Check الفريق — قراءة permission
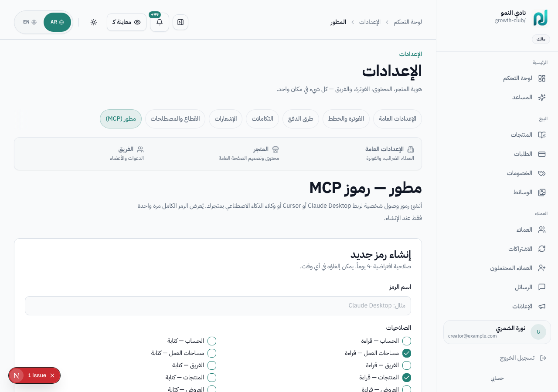The image size is (558, 392). (407, 365)
